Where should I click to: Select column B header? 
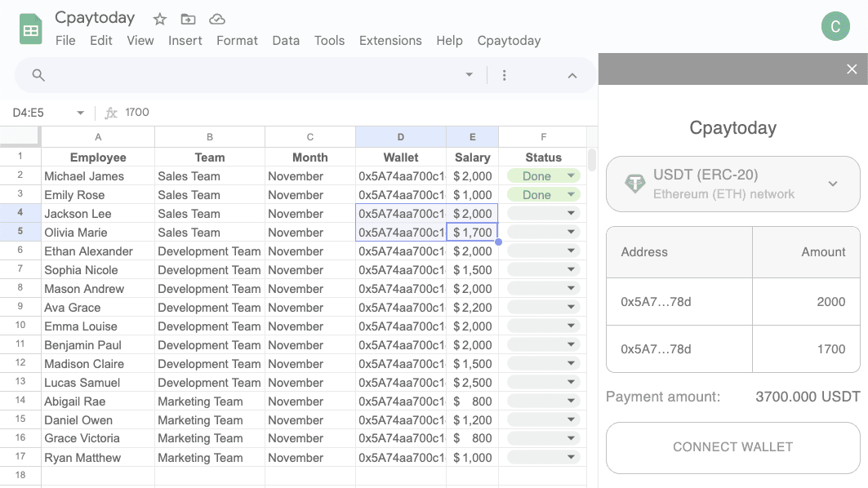210,136
